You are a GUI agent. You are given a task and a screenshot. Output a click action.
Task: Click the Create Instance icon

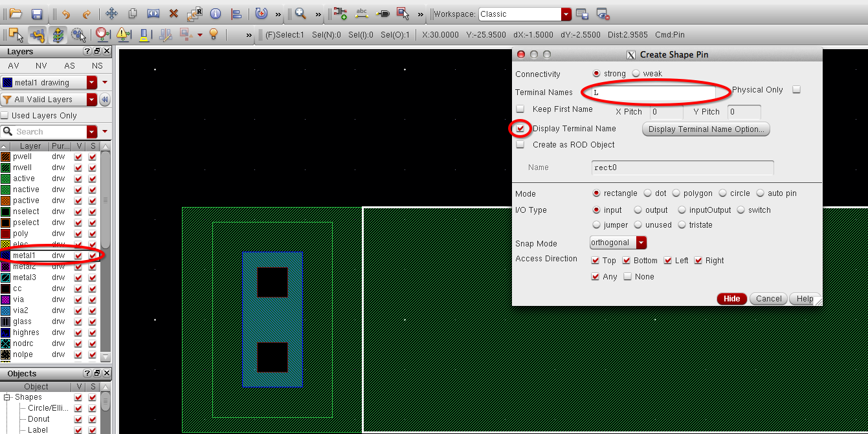340,14
